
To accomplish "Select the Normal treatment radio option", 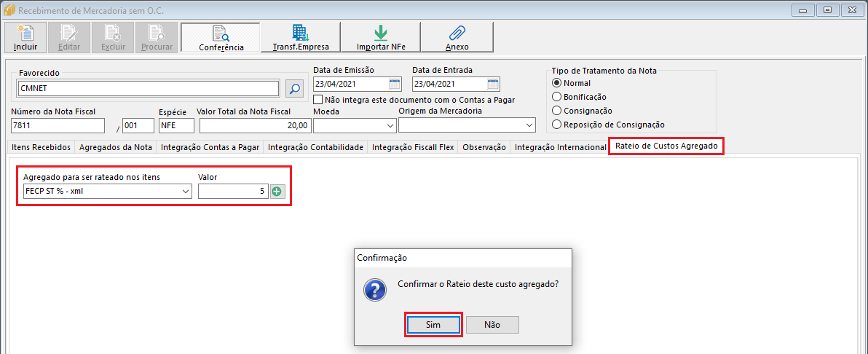I will click(557, 83).
